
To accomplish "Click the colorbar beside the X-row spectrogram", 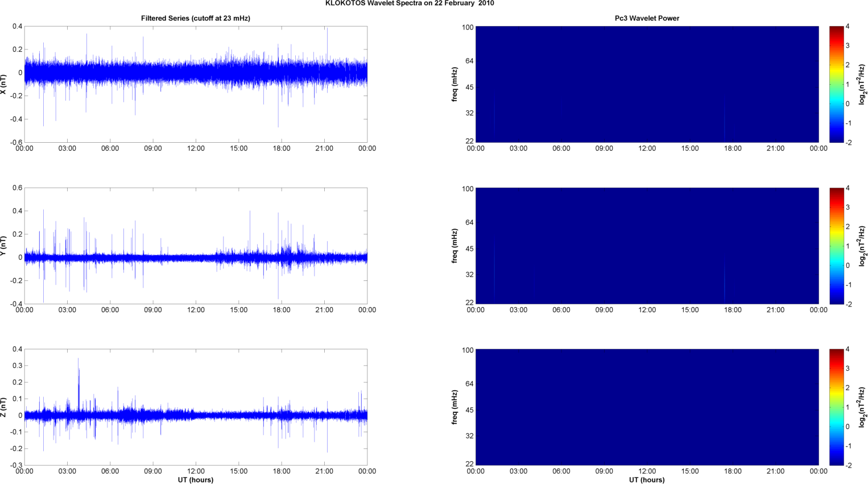I will click(x=836, y=84).
